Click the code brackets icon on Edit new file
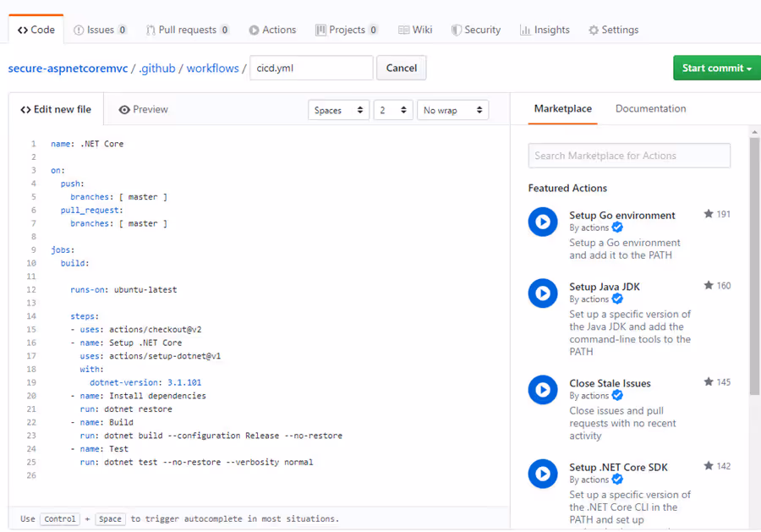The width and height of the screenshot is (761, 532). pos(25,110)
